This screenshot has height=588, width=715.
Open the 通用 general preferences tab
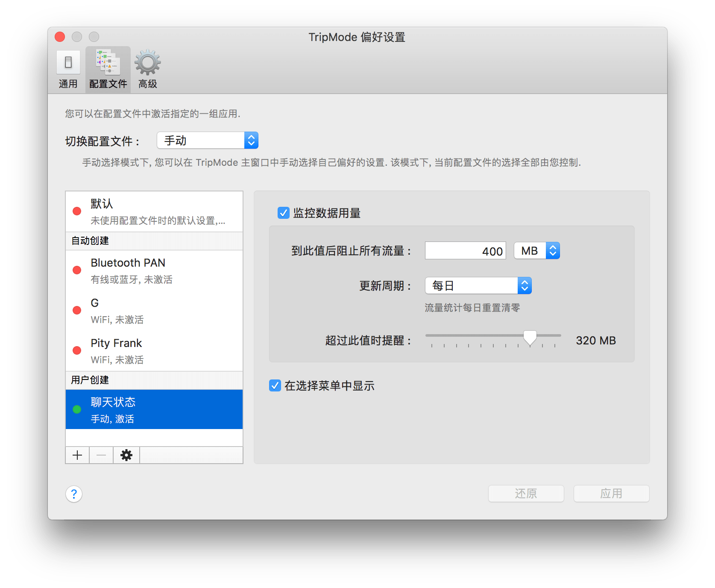coord(68,70)
